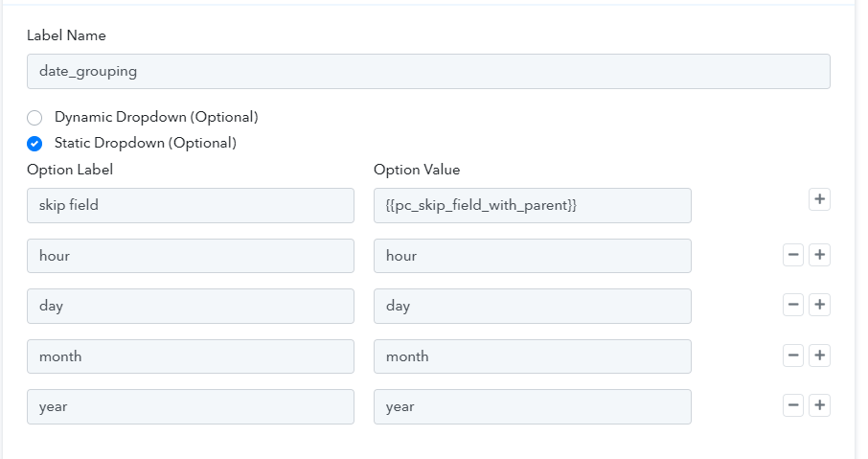The width and height of the screenshot is (868, 459).
Task: Remove the day option row
Action: pos(793,305)
